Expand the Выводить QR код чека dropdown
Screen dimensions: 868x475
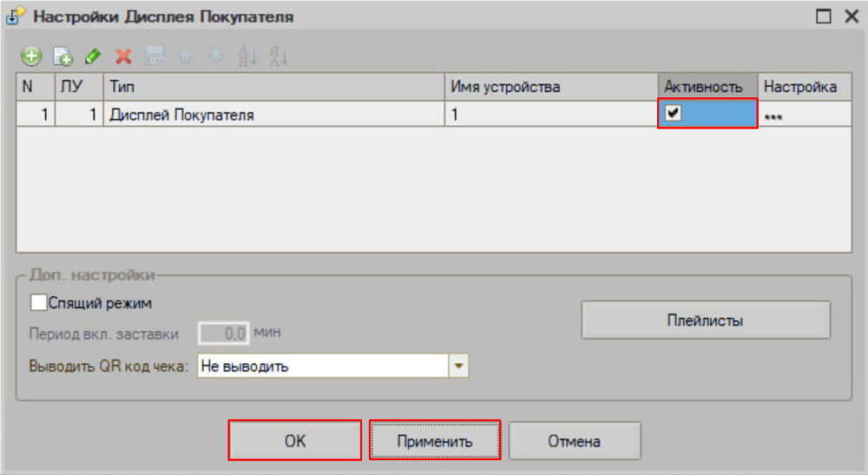tap(458, 366)
